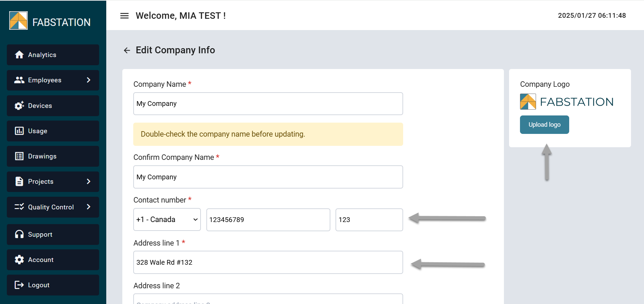The height and width of the screenshot is (304, 644).
Task: Open the Quality Control menu item
Action: point(51,207)
